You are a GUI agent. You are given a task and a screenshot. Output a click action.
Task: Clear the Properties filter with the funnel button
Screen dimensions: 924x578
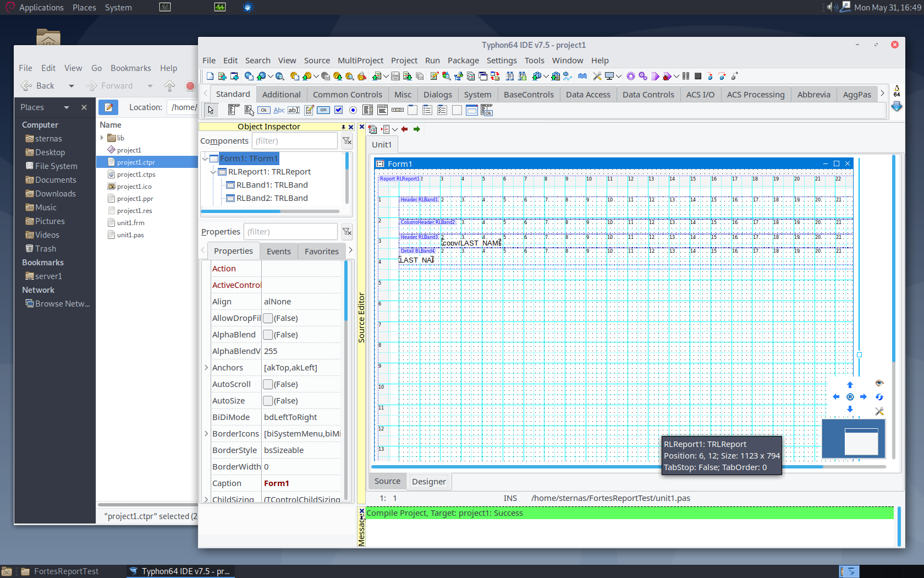(x=347, y=232)
